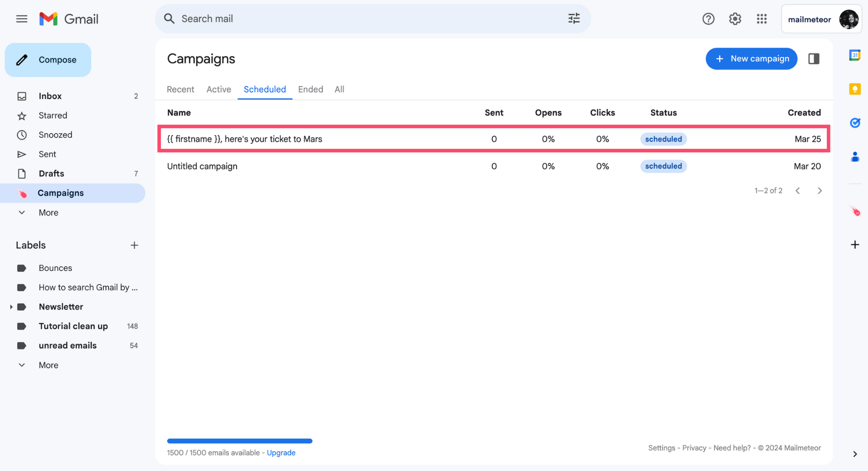
Task: Click scheduled badge for Untitled campaign
Action: 663,166
